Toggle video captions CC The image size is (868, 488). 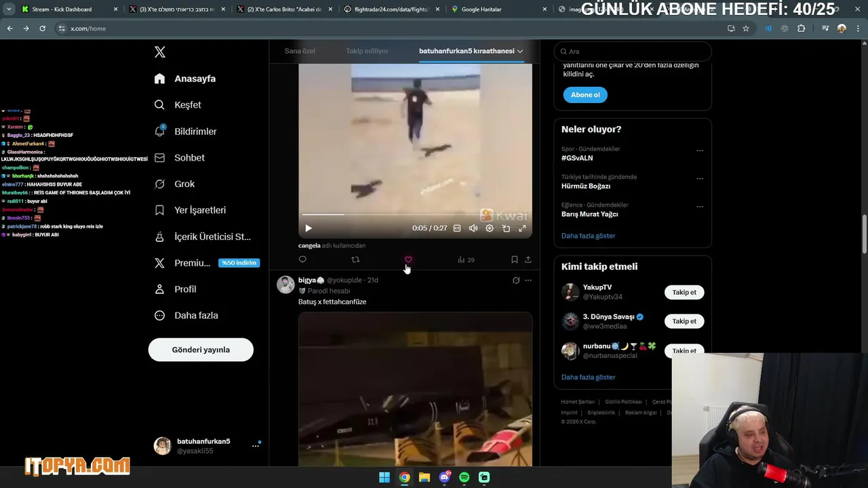coord(457,228)
